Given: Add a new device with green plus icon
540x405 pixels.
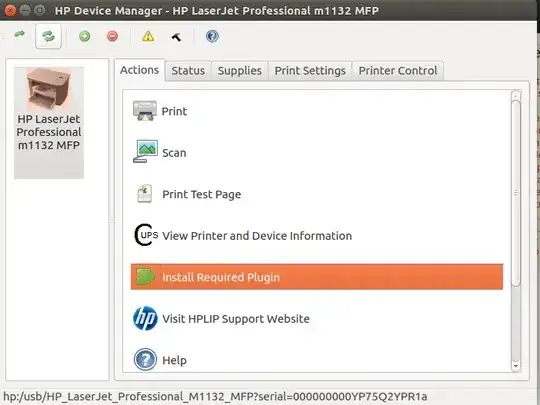Looking at the screenshot, I should (84, 36).
